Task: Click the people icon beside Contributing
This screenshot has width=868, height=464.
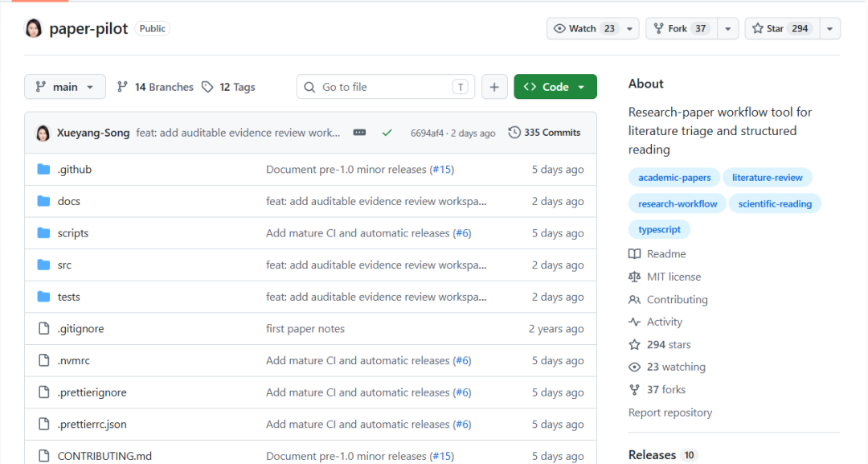Action: click(634, 300)
